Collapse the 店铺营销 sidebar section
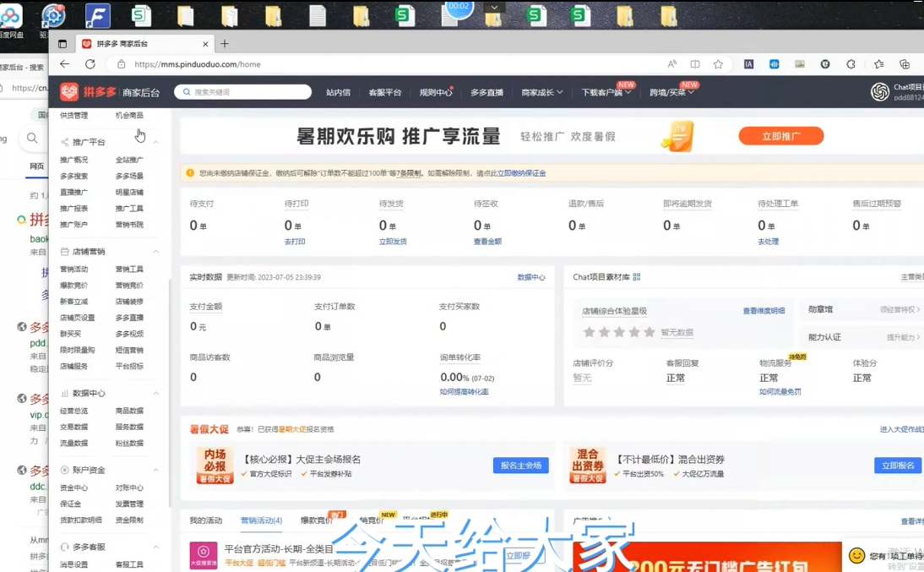Image resolution: width=924 pixels, height=572 pixels. pyautogui.click(x=156, y=252)
